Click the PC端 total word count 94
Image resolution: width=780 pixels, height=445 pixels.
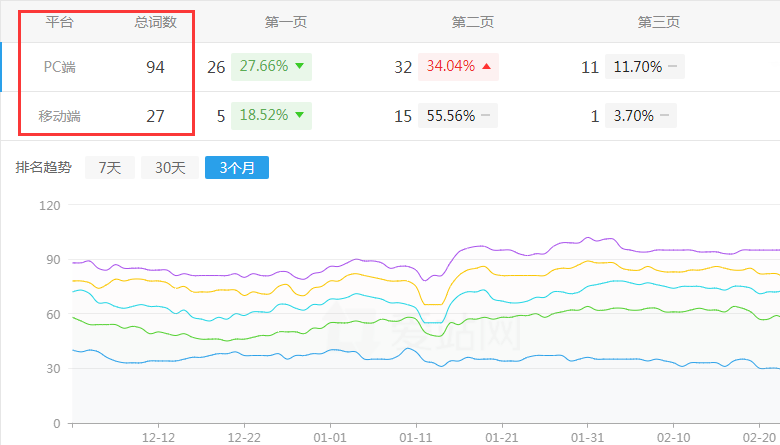point(155,67)
